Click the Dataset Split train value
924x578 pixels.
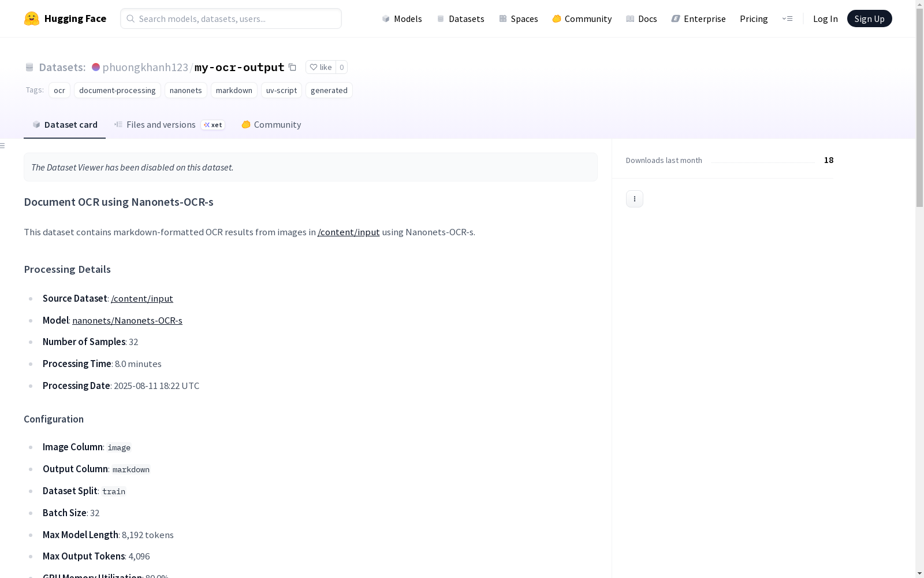pos(114,491)
